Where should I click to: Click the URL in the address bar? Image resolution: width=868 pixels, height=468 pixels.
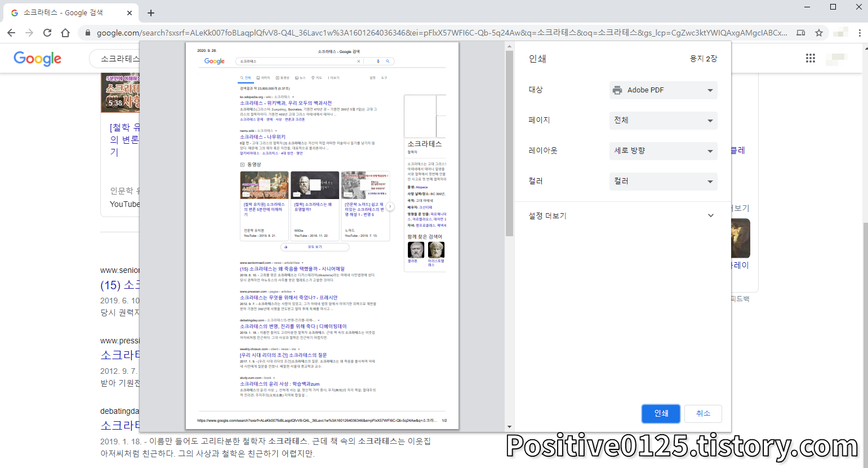442,33
